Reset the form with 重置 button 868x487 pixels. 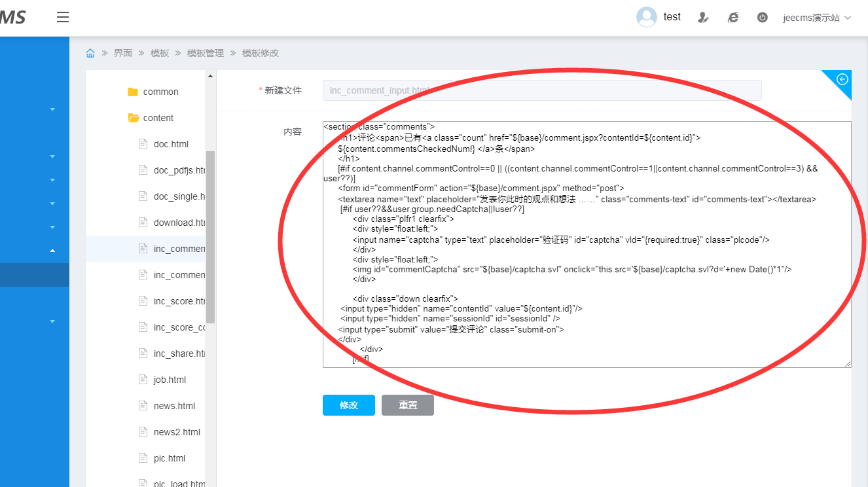click(408, 405)
